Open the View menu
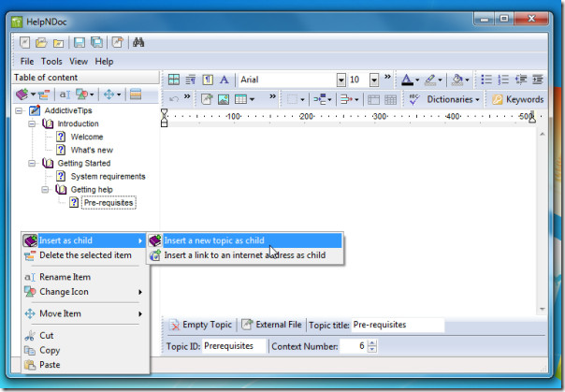The image size is (565, 392). (79, 62)
